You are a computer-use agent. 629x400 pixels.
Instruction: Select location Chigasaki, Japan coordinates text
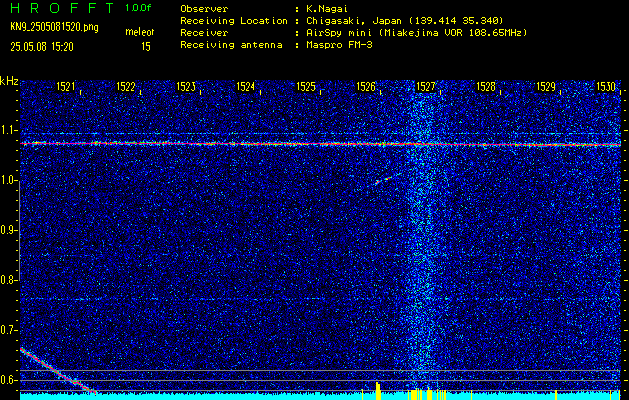coord(405,20)
